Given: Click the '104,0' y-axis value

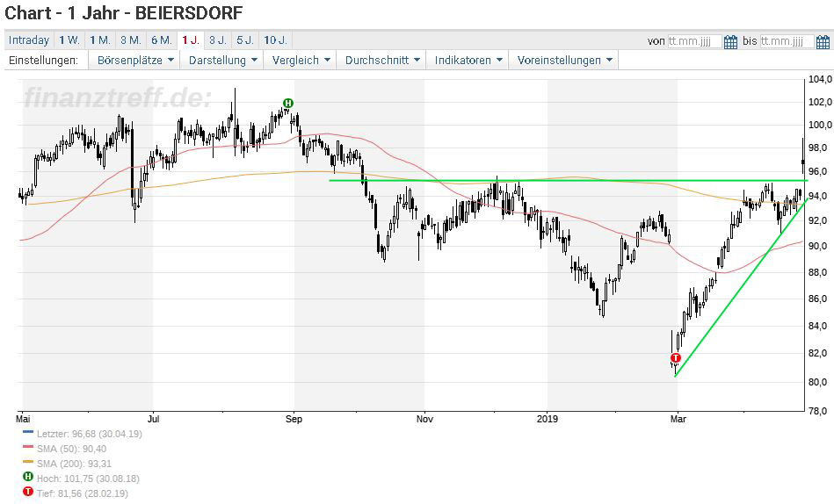Looking at the screenshot, I should click(820, 79).
